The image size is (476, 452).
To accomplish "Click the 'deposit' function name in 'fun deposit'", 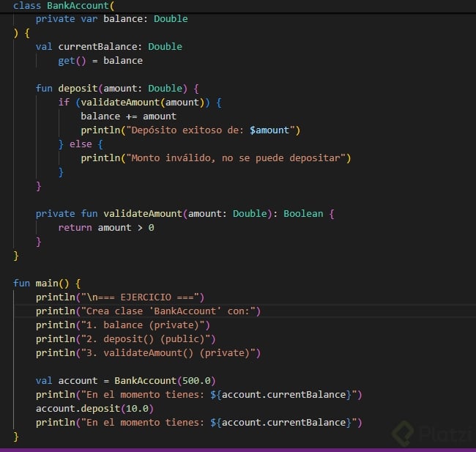I will pos(78,89).
